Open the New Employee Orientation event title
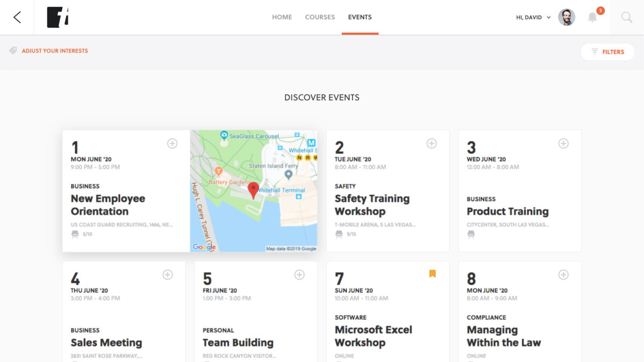644x362 pixels. [x=108, y=205]
